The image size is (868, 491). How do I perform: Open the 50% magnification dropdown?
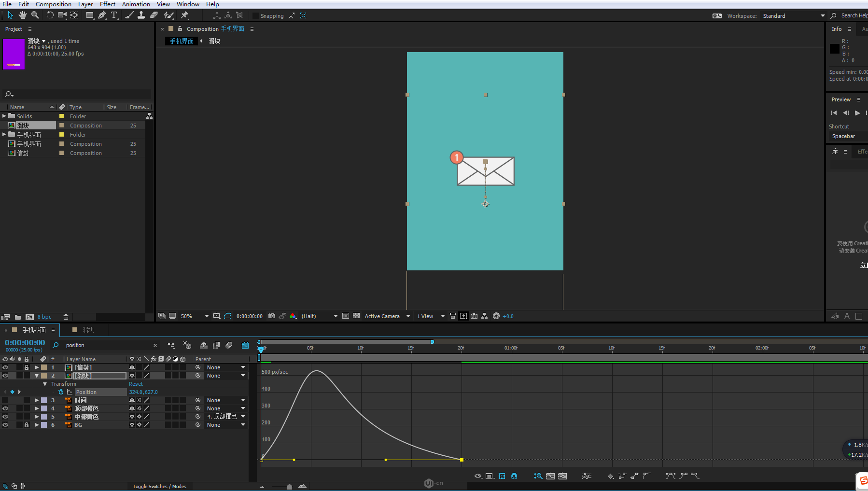pyautogui.click(x=206, y=316)
